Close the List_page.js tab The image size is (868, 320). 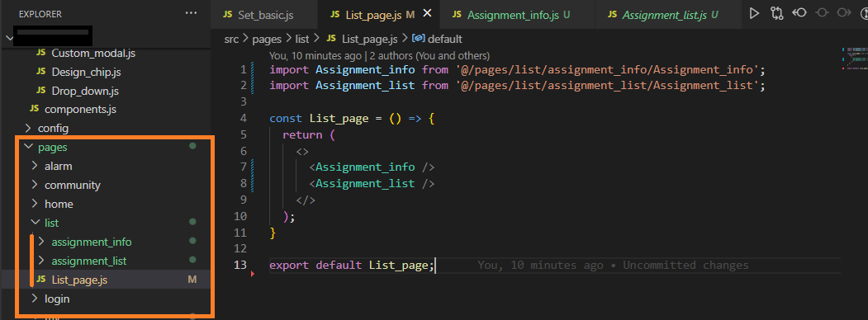(427, 14)
